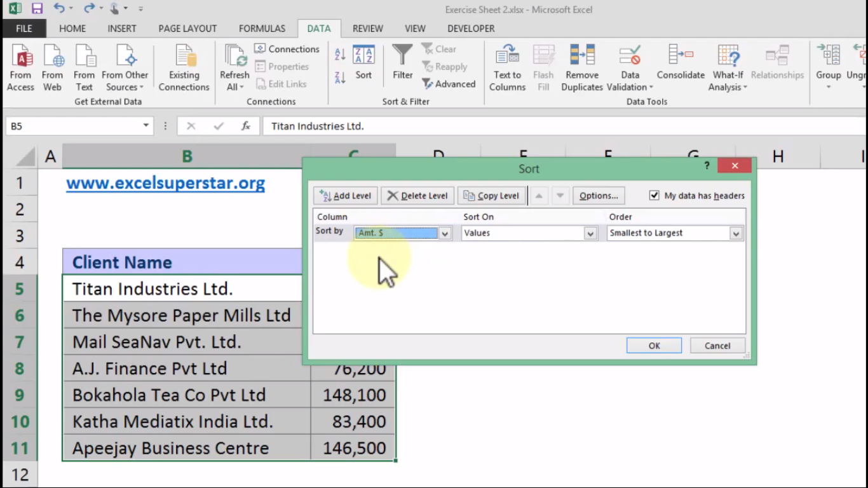The height and width of the screenshot is (488, 868).
Task: Click the Connections button in ribbon
Action: tap(287, 49)
